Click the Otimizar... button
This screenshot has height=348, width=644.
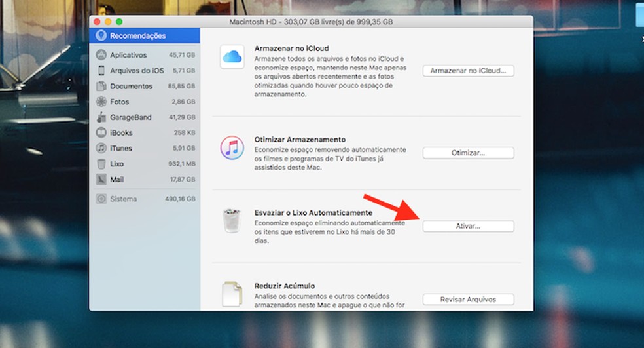468,153
